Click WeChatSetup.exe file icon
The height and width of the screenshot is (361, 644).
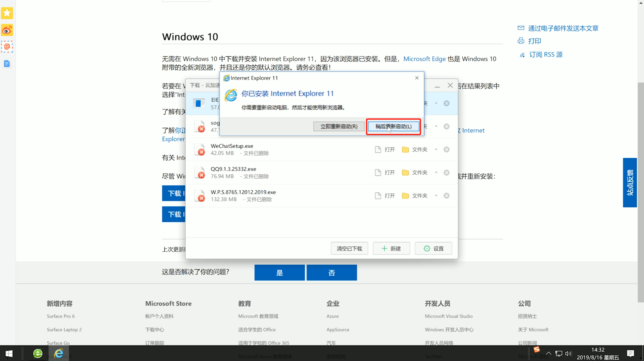200,149
